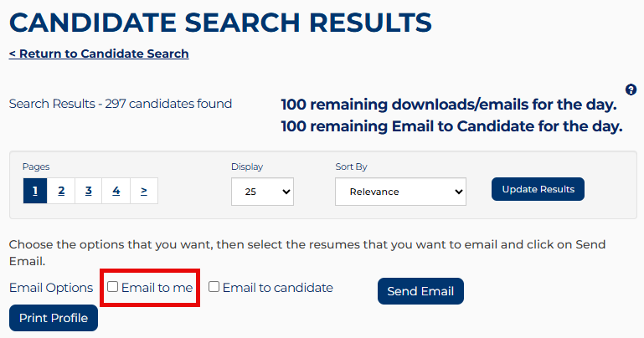The width and height of the screenshot is (644, 338).
Task: Enable the Email to me checkbox
Action: click(x=113, y=287)
